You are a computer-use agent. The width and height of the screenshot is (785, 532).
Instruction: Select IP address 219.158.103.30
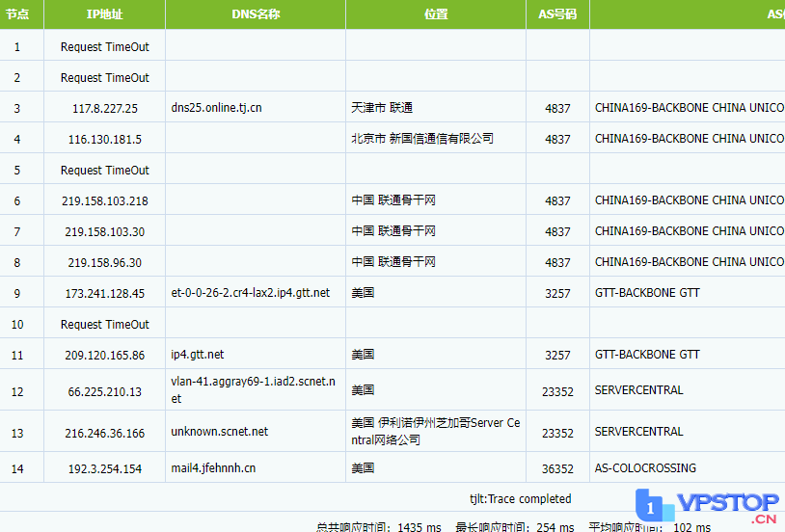104,231
